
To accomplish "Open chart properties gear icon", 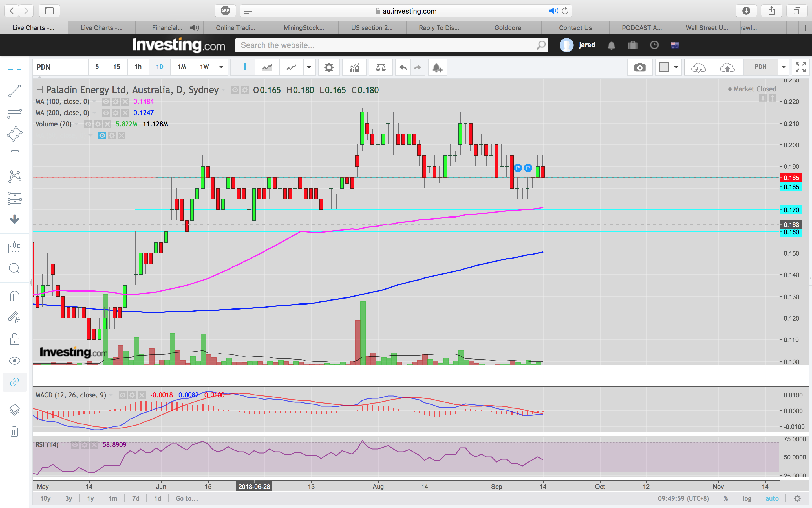I will (329, 67).
